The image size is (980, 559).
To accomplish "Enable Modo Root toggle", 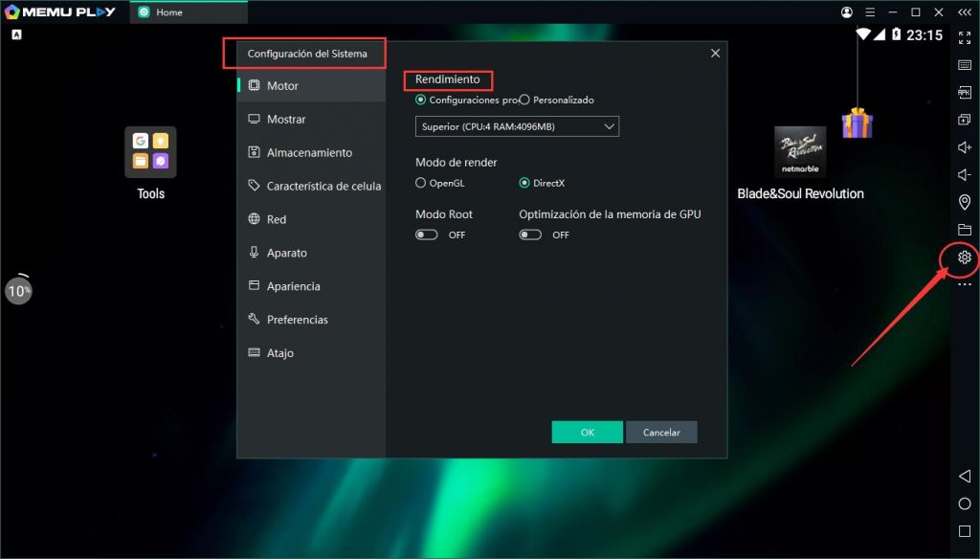I will pyautogui.click(x=426, y=234).
